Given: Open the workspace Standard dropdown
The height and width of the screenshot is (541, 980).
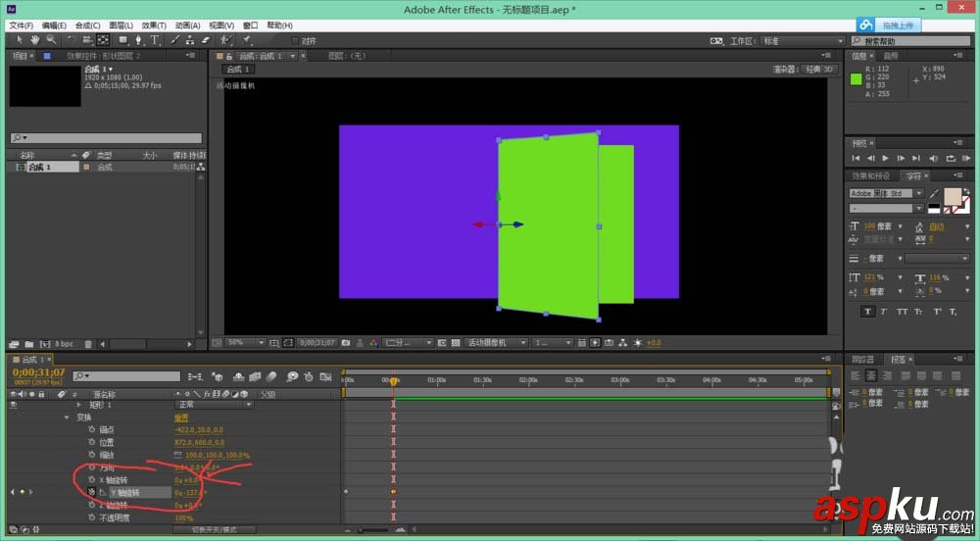Looking at the screenshot, I should pos(803,41).
